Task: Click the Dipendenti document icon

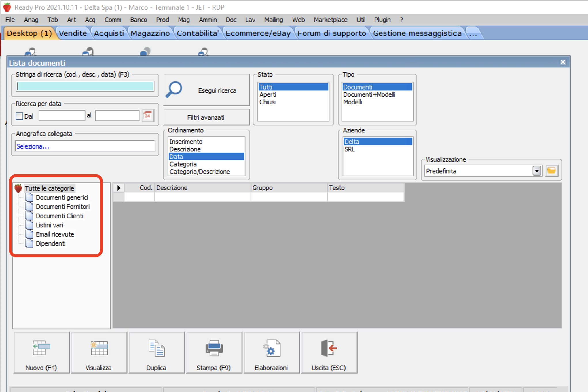Action: pos(29,243)
